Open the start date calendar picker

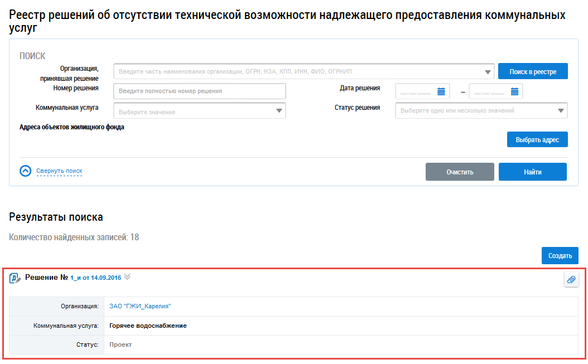[441, 91]
